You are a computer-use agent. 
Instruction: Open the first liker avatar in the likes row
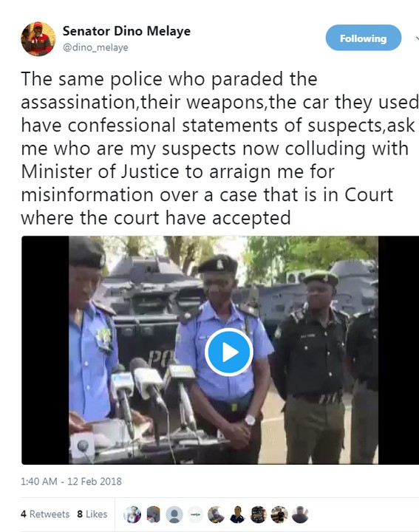[x=132, y=514]
